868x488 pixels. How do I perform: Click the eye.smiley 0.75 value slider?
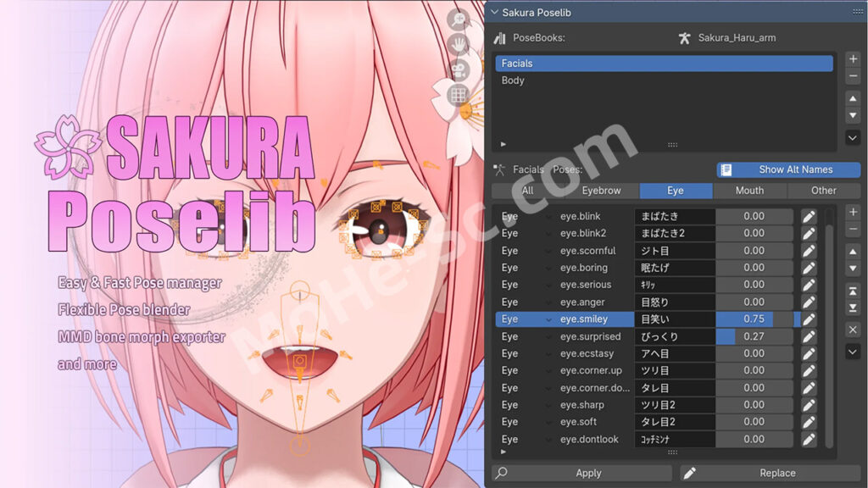point(754,319)
